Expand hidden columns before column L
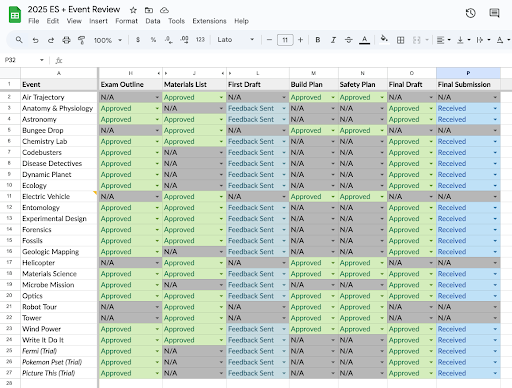 pyautogui.click(x=230, y=73)
